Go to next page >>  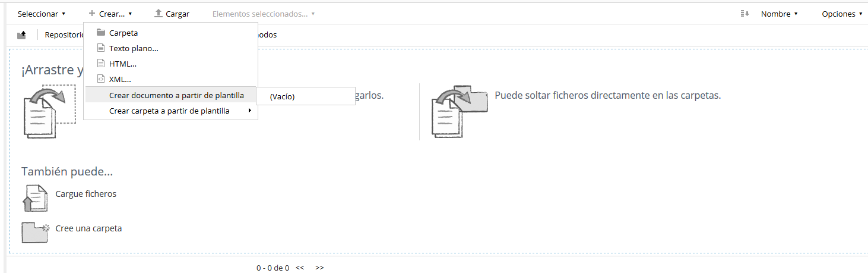coord(320,268)
